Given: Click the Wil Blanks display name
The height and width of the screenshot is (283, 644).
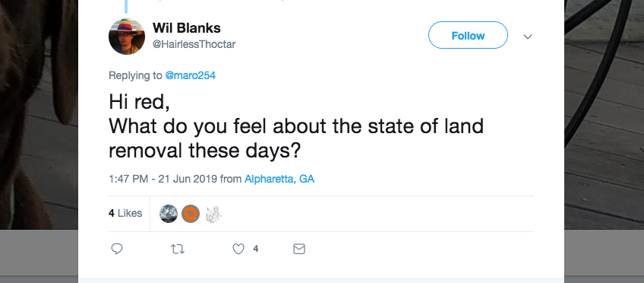Looking at the screenshot, I should (x=187, y=28).
